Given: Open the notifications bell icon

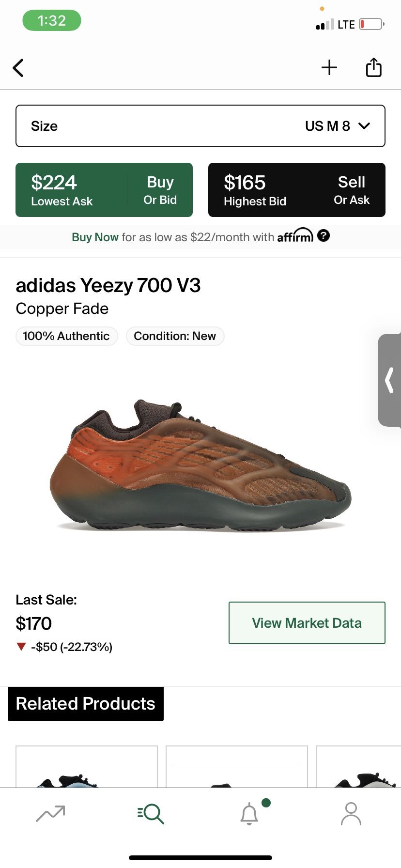Looking at the screenshot, I should point(250,814).
